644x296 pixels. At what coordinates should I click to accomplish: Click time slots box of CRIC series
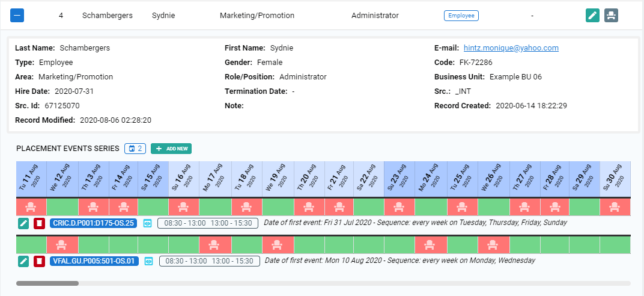pos(208,223)
